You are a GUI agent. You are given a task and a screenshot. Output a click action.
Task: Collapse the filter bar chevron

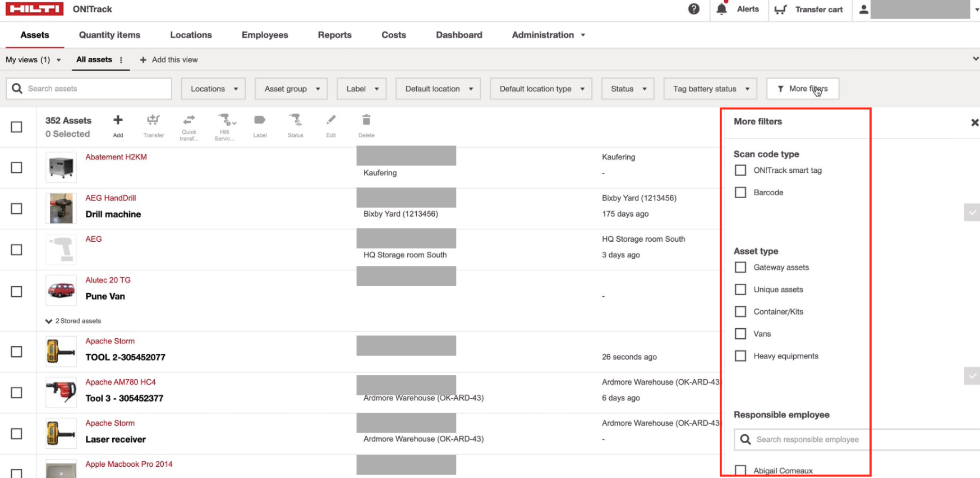(976, 59)
